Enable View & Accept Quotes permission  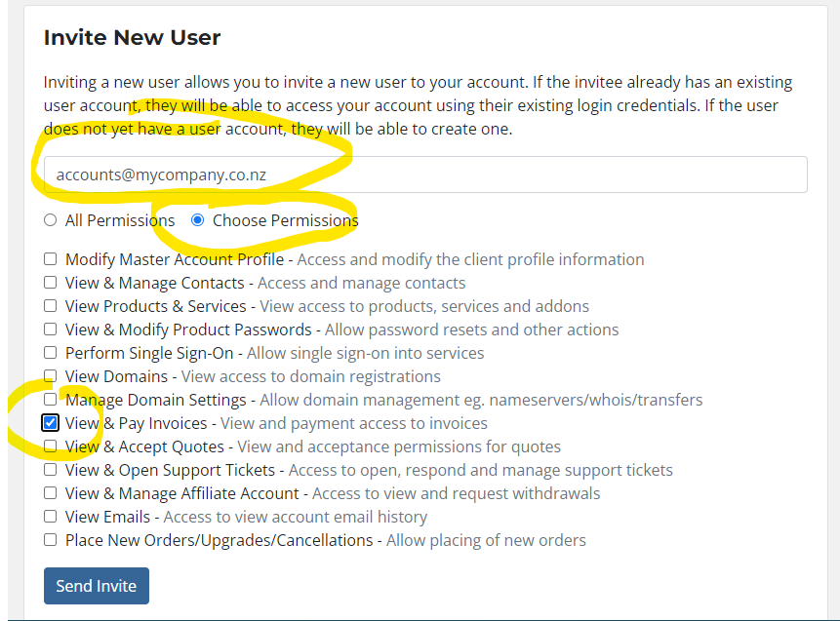pos(51,446)
